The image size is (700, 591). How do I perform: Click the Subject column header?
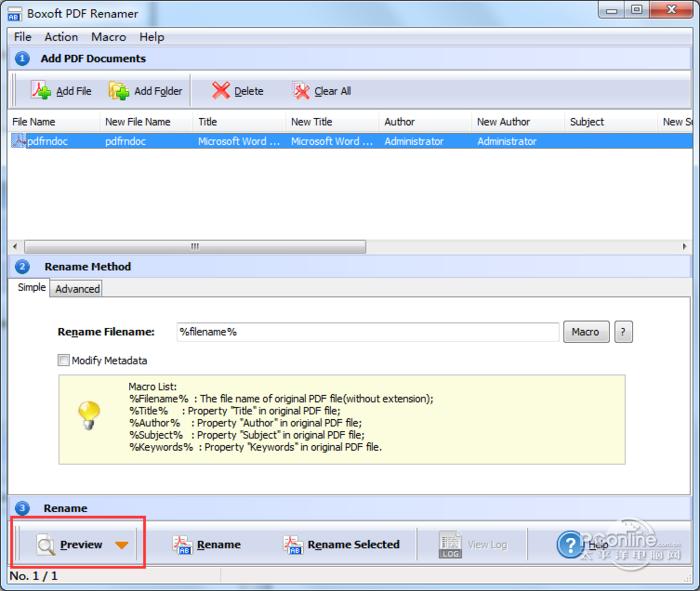pos(611,122)
